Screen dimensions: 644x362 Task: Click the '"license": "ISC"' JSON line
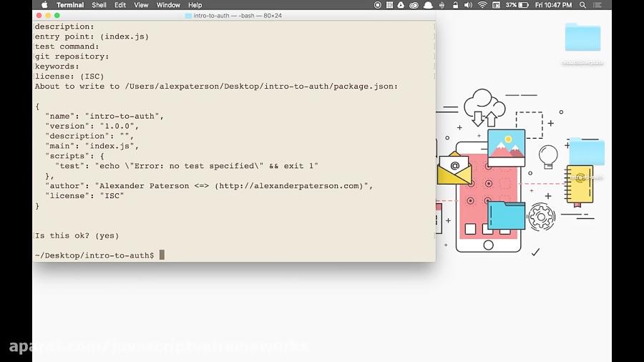pos(84,196)
